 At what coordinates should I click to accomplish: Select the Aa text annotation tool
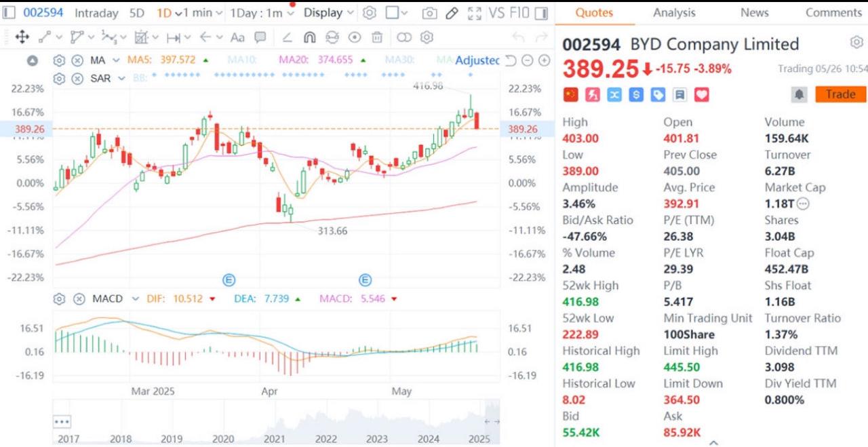pos(237,37)
